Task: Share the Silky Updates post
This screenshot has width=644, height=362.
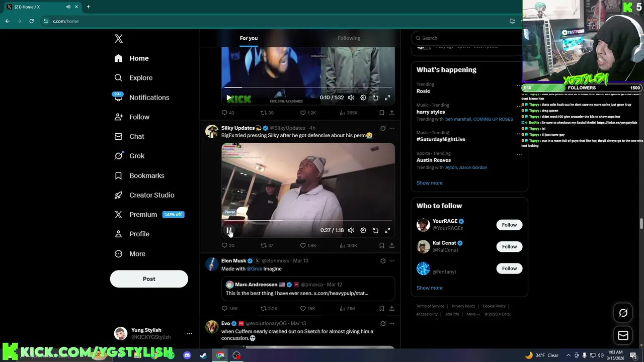Action: pos(392,245)
